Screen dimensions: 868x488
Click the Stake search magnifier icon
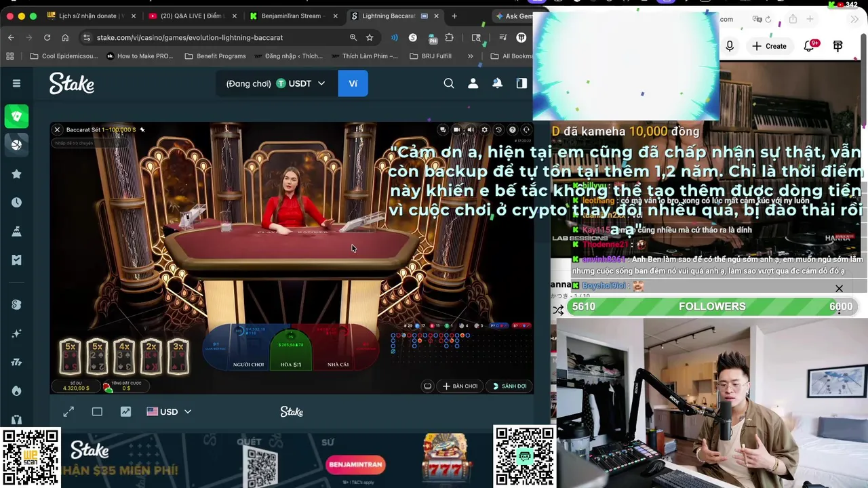click(x=449, y=83)
